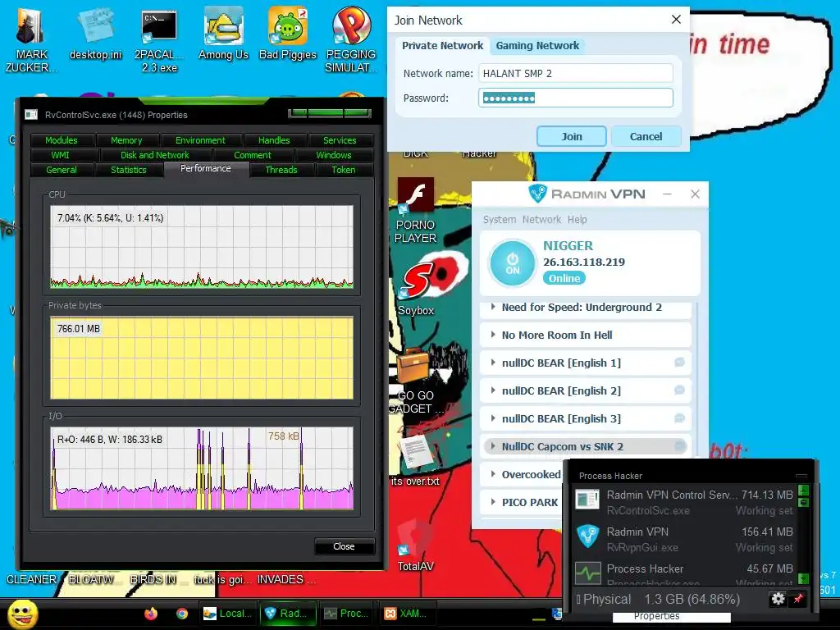Switch to the Local taskbar window

coord(229,614)
